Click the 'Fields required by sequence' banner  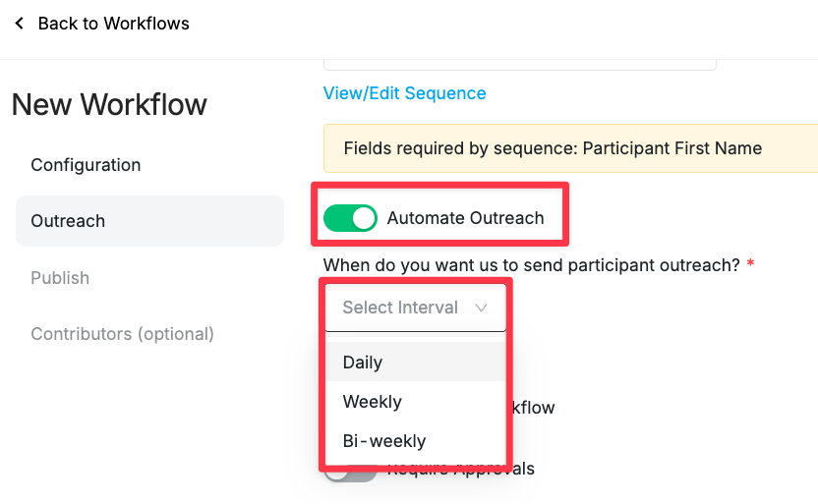[x=570, y=148]
